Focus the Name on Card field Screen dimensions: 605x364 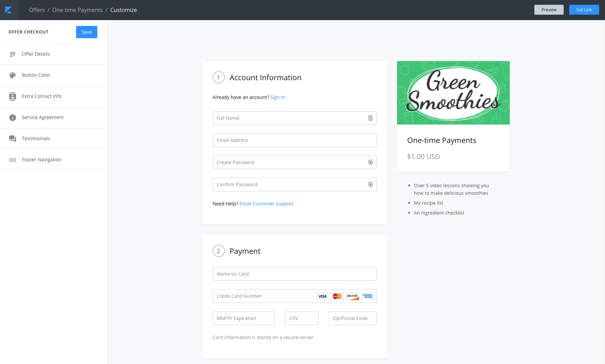[x=295, y=274]
